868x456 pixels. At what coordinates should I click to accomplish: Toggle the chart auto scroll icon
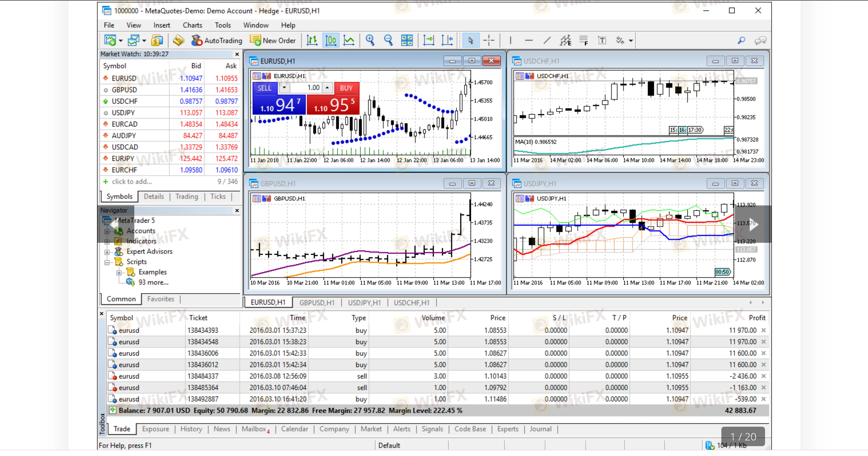429,41
